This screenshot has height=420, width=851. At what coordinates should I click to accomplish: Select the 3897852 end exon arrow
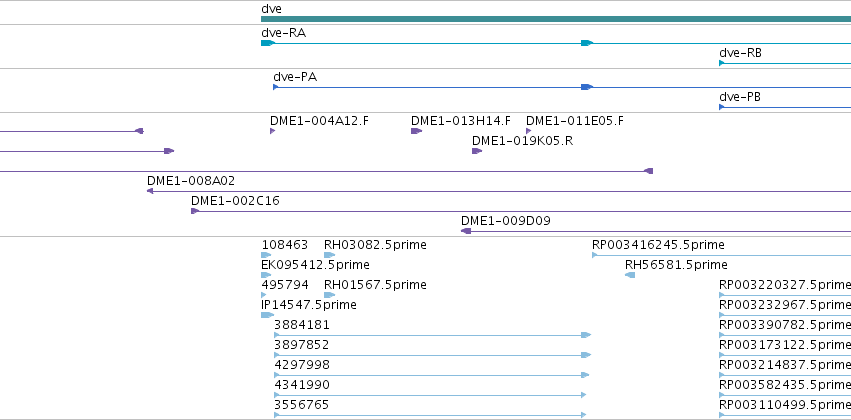[586, 355]
